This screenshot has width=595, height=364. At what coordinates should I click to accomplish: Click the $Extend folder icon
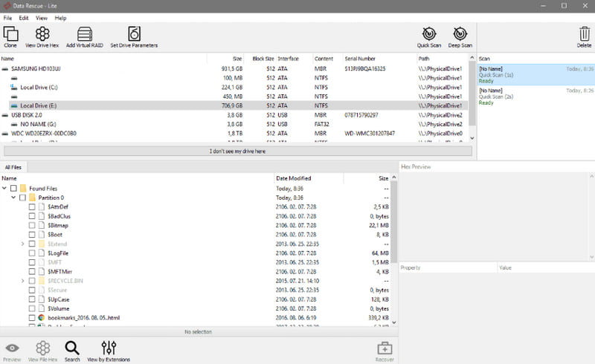pyautogui.click(x=42, y=244)
